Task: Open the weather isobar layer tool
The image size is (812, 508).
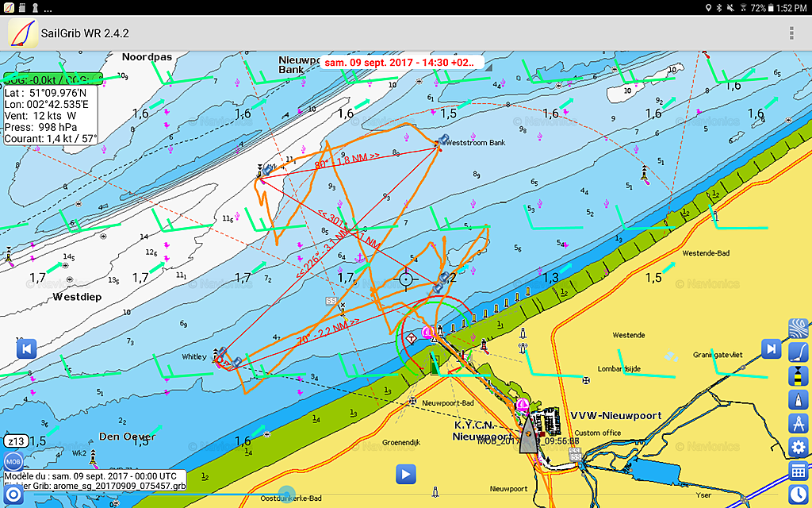Action: click(x=798, y=329)
